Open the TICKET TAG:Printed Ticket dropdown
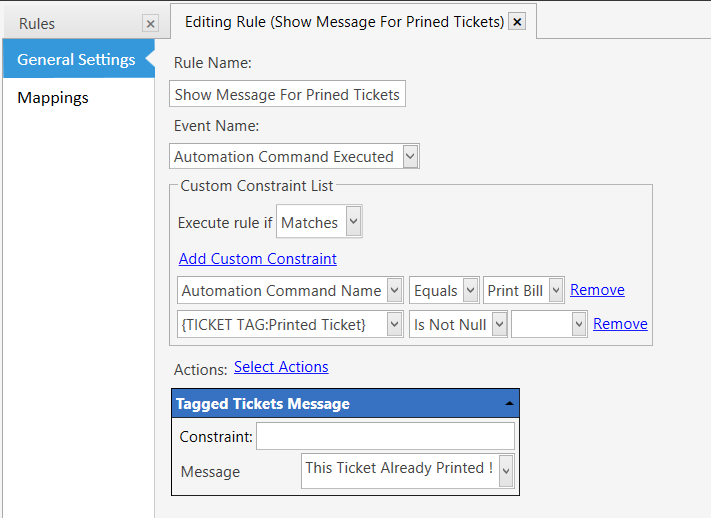The image size is (711, 518). click(x=394, y=324)
